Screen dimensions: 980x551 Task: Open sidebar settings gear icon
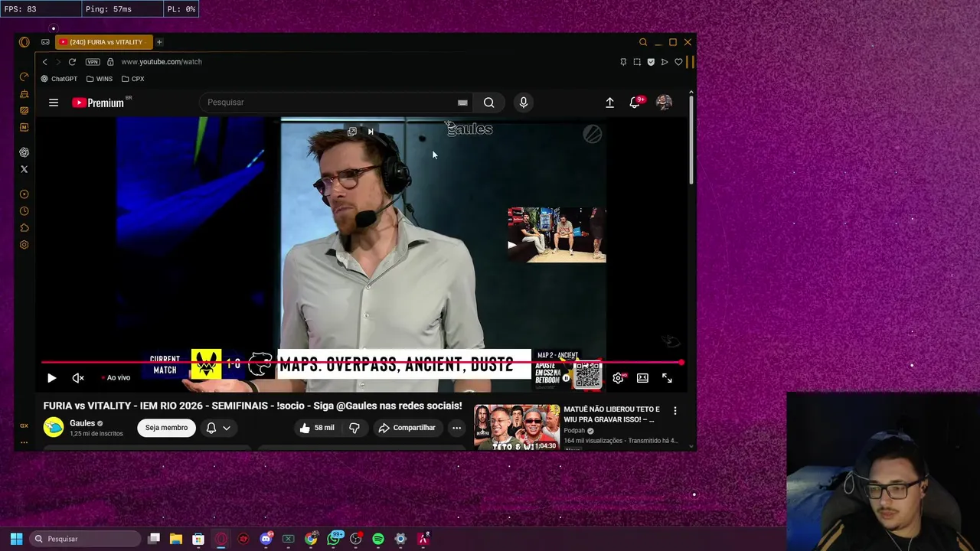24,245
